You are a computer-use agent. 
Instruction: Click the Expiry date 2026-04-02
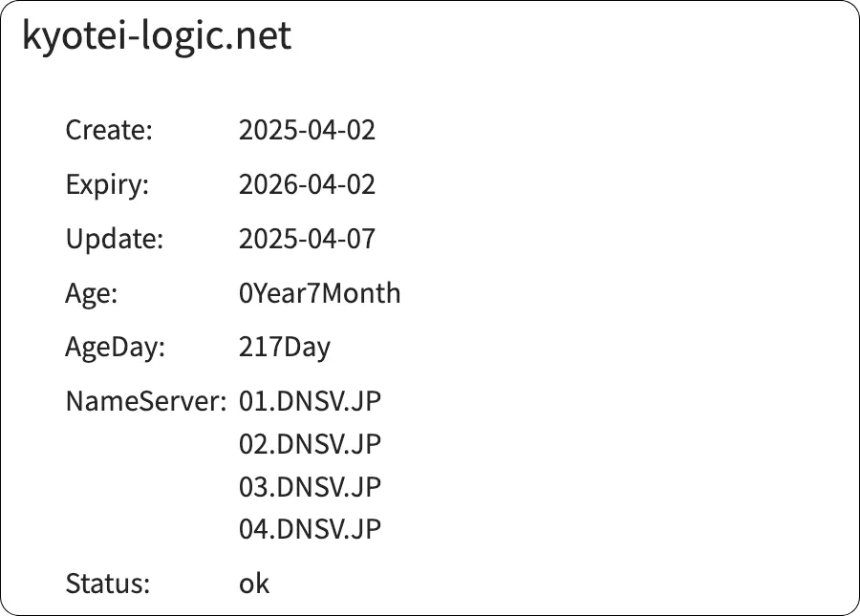pyautogui.click(x=307, y=184)
